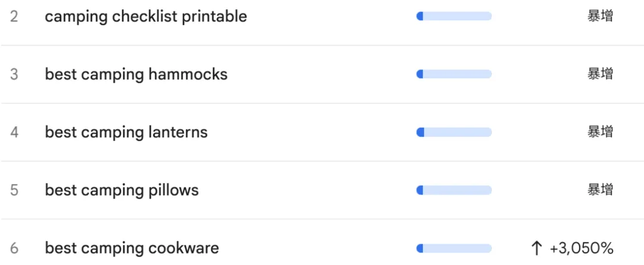Open the 'best camping lanterns' query
The image size is (644, 265).
coord(126,132)
